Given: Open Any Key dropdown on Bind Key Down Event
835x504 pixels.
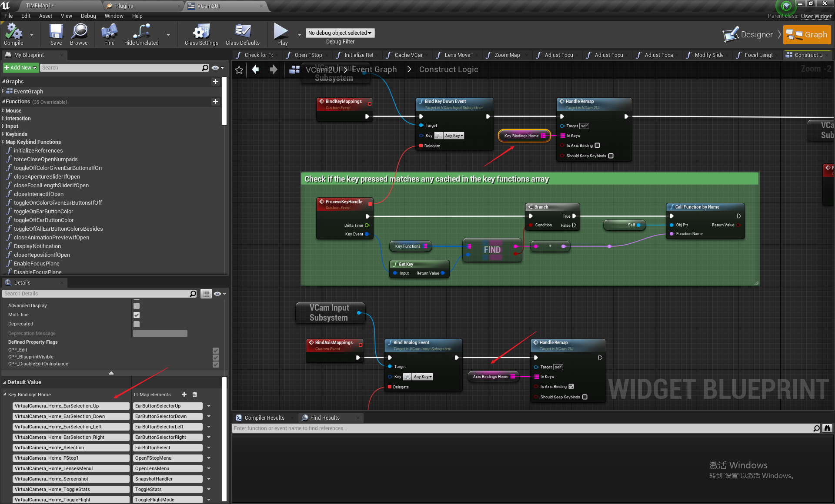Looking at the screenshot, I should pos(454,136).
